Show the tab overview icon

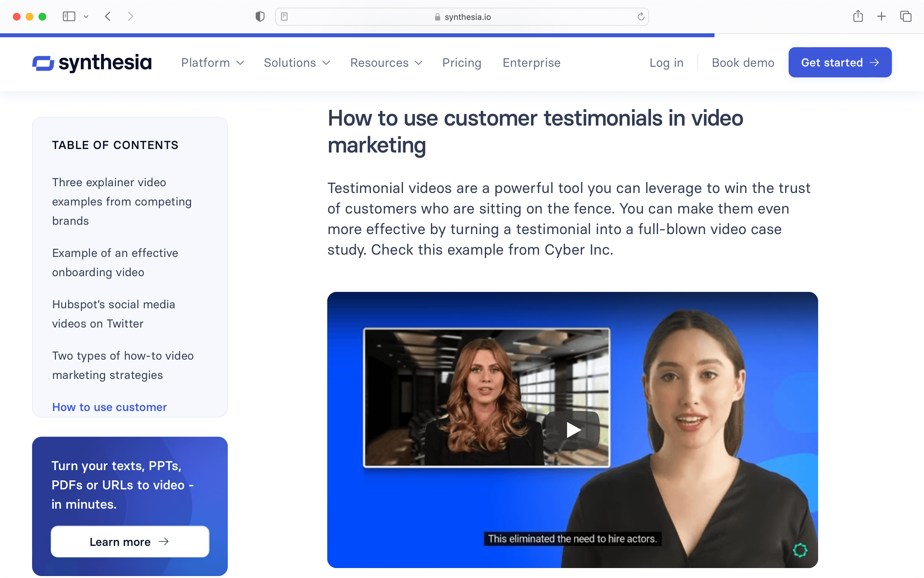coord(906,16)
